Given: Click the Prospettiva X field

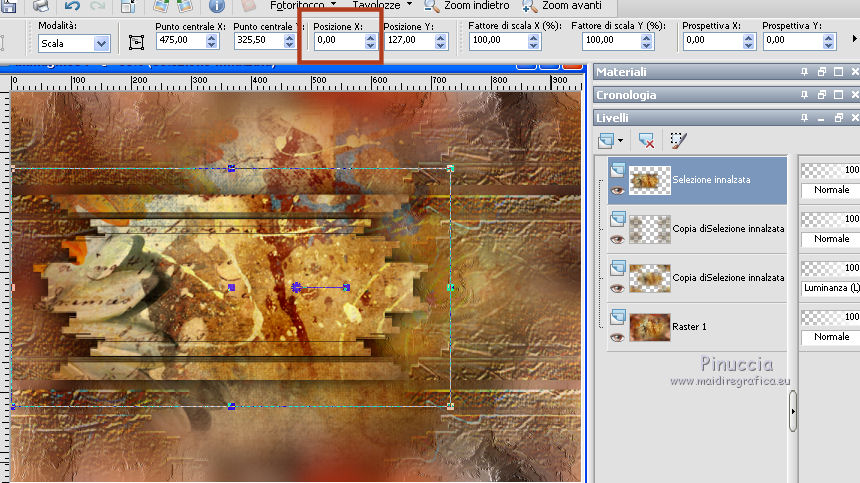Looking at the screenshot, I should point(712,41).
